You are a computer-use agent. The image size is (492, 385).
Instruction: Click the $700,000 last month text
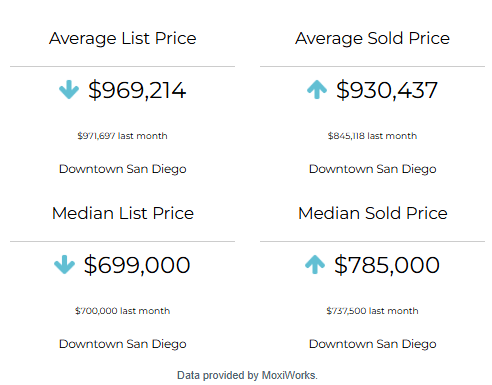click(122, 311)
